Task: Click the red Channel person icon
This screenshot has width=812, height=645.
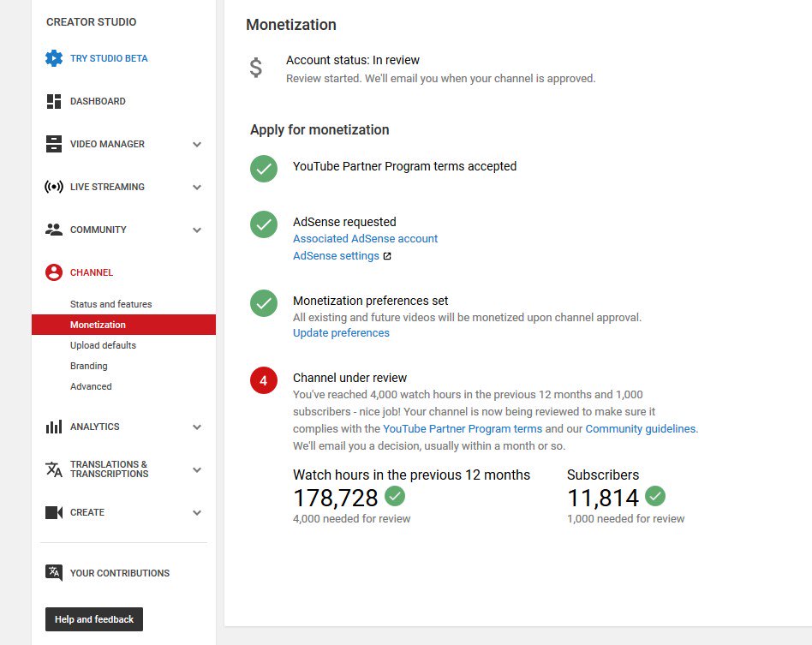Action: tap(54, 272)
